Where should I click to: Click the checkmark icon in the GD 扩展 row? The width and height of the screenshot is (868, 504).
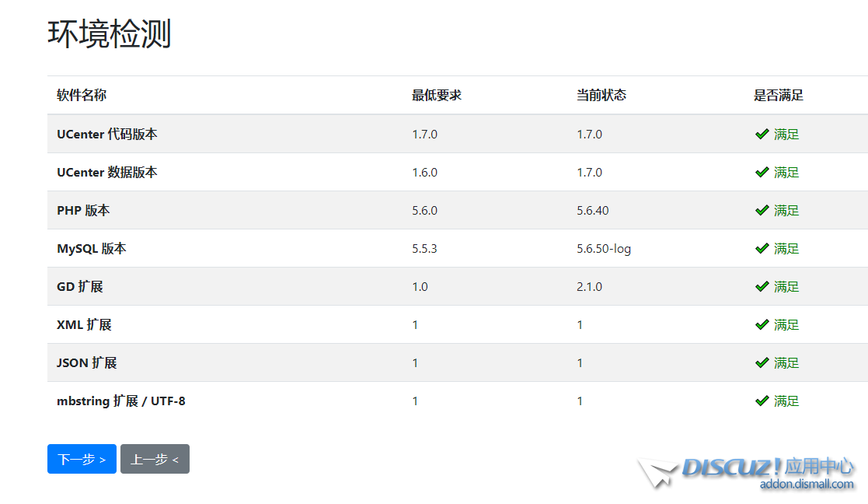pos(762,286)
